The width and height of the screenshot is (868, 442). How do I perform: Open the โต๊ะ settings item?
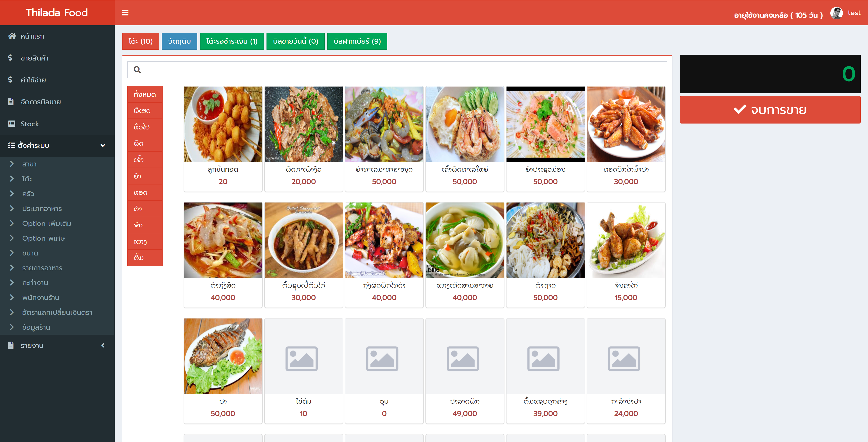57,179
